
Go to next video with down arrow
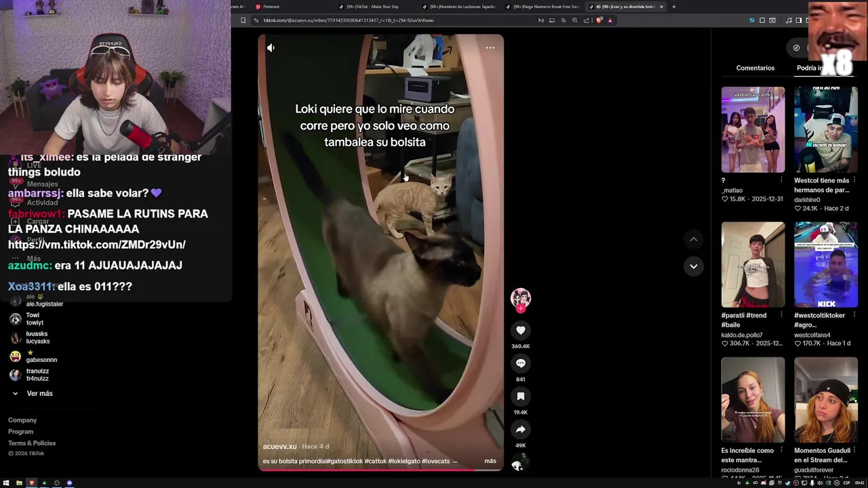tap(693, 266)
